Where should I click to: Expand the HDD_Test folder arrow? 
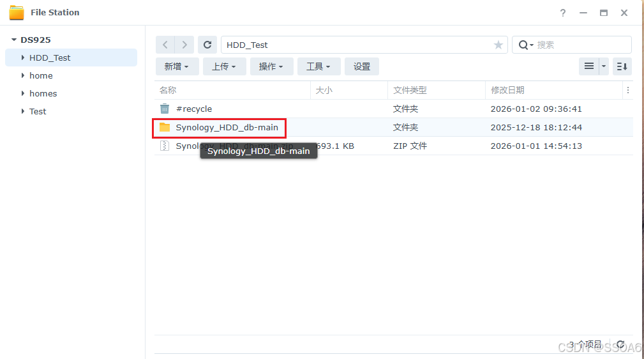pyautogui.click(x=22, y=57)
